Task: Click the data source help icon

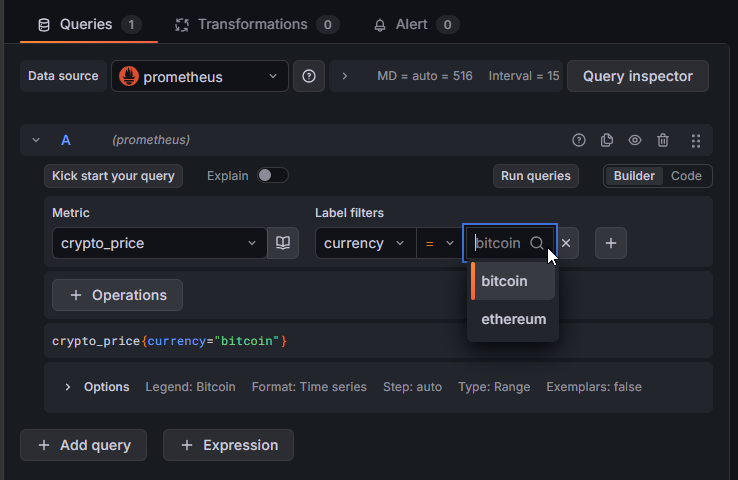Action: pyautogui.click(x=309, y=76)
